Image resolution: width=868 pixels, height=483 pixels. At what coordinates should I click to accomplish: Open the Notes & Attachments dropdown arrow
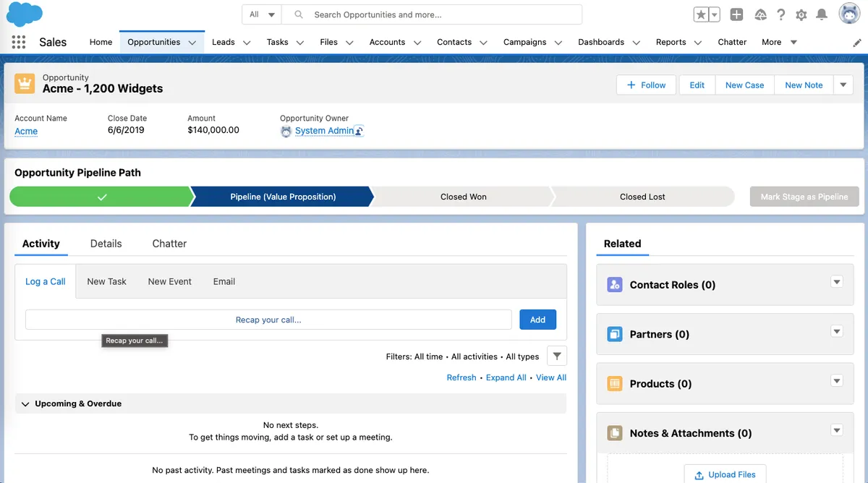pos(837,430)
